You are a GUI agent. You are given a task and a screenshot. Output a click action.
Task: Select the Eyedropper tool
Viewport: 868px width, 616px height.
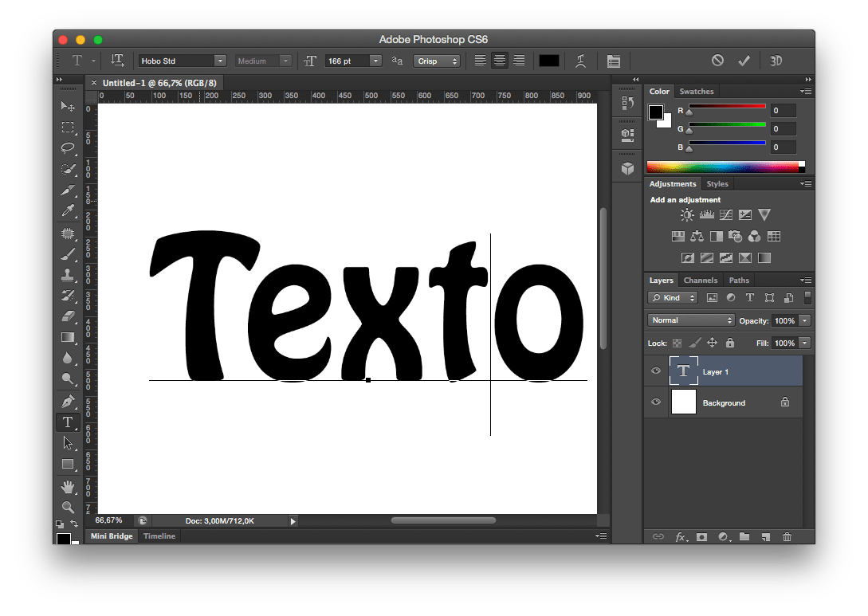[68, 210]
